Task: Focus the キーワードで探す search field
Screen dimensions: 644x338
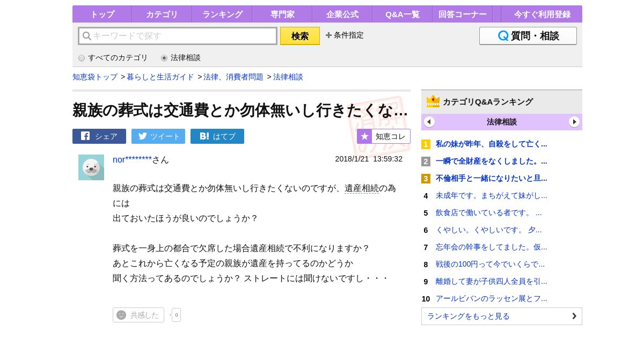Action: tap(178, 36)
